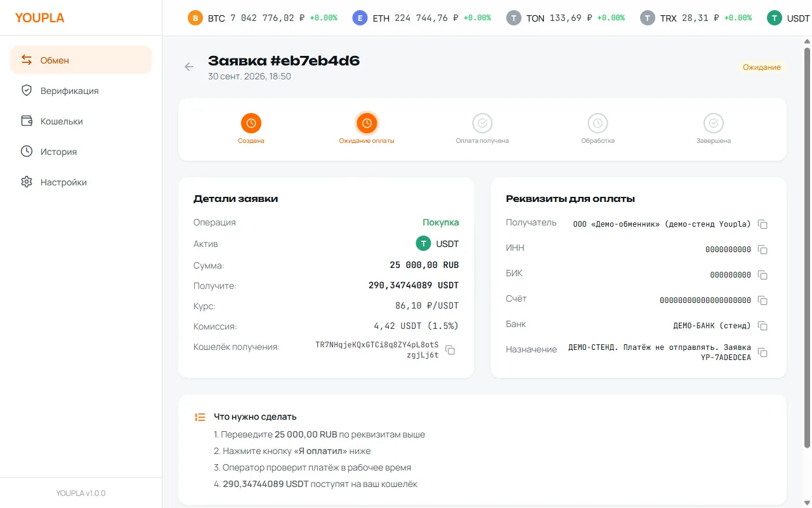Viewport: 812px width, 508px height.
Task: Click the wallet address TR7NHqjeKQxGTCi8q8ZY4pL8otSzgjLj6t
Action: [x=377, y=350]
